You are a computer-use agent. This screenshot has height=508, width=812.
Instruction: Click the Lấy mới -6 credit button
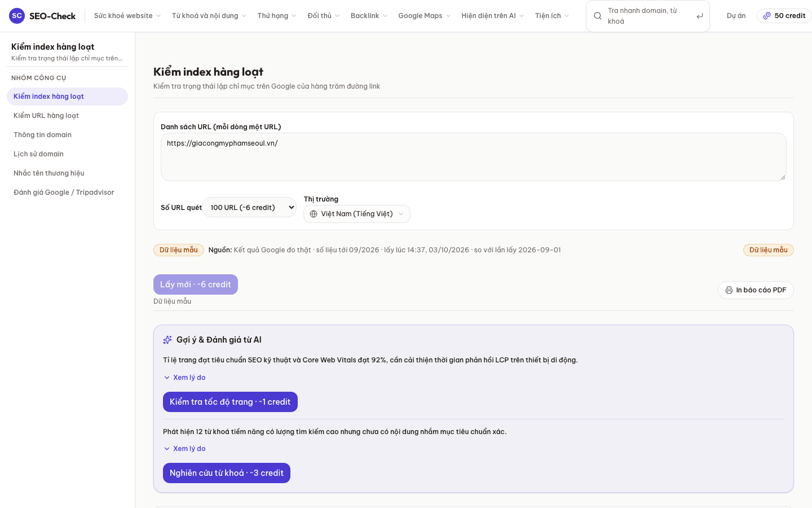tap(196, 284)
